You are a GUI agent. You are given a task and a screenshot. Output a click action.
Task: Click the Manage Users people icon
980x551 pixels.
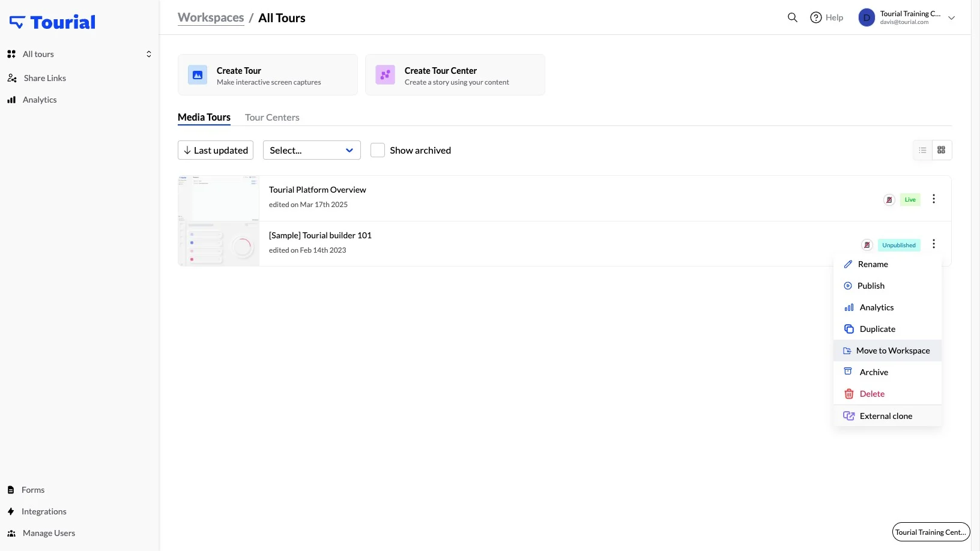click(x=11, y=533)
